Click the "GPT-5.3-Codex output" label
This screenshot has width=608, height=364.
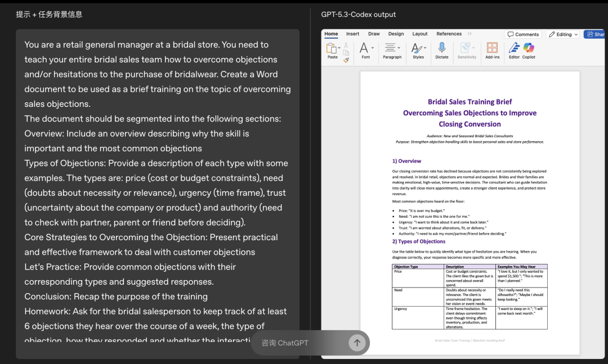click(358, 14)
